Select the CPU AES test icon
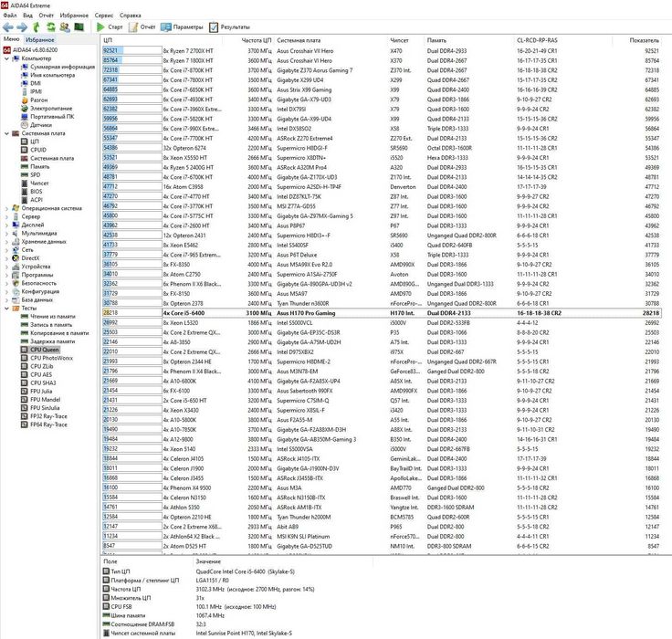 coord(25,374)
